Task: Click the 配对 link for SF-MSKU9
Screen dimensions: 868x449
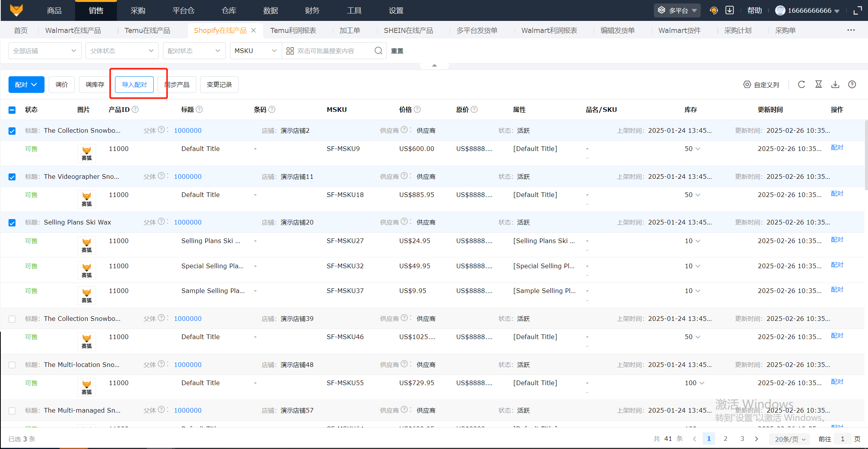Action: coord(837,147)
